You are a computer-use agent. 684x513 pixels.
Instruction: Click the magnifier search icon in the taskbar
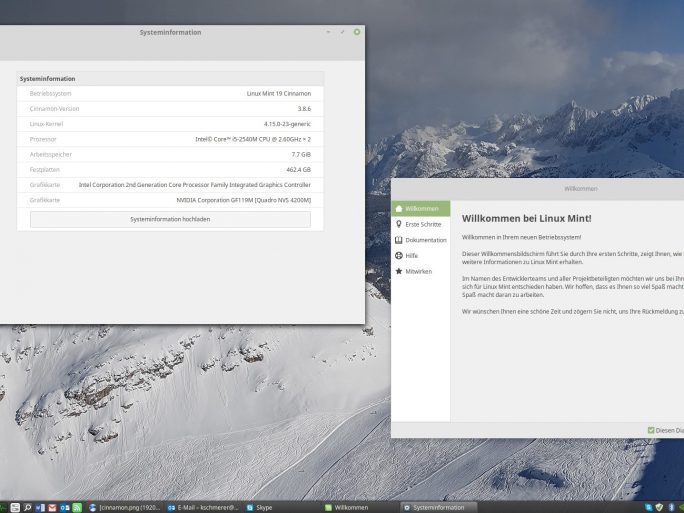click(x=27, y=507)
